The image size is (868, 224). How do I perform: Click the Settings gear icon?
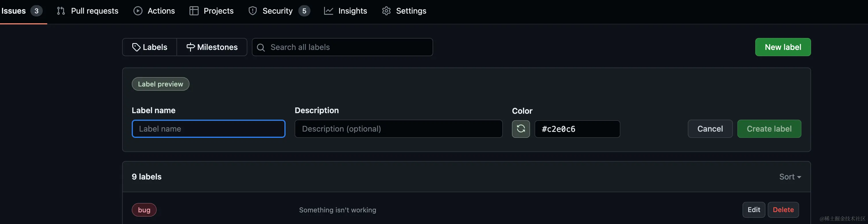click(x=386, y=11)
